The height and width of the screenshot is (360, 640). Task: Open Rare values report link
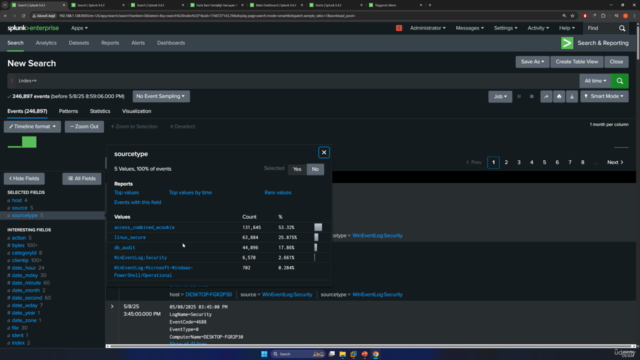(278, 192)
